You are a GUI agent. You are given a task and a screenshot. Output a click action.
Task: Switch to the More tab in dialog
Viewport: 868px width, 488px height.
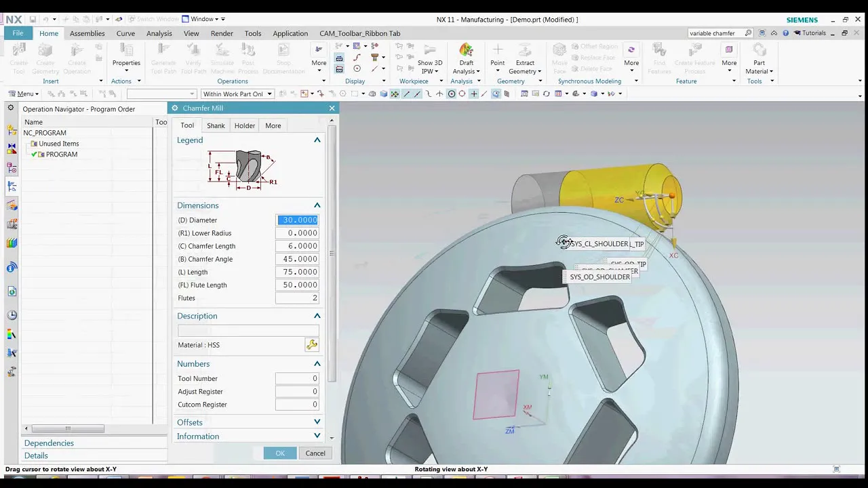pyautogui.click(x=273, y=125)
